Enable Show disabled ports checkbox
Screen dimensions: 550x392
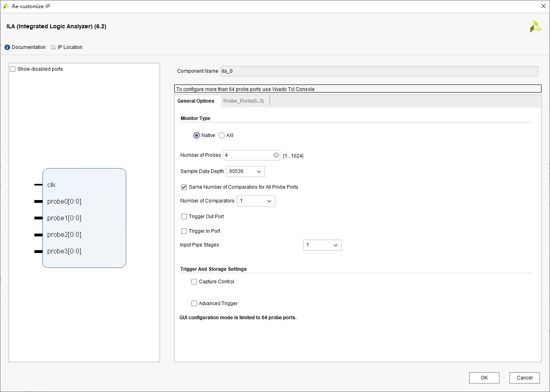pos(13,69)
